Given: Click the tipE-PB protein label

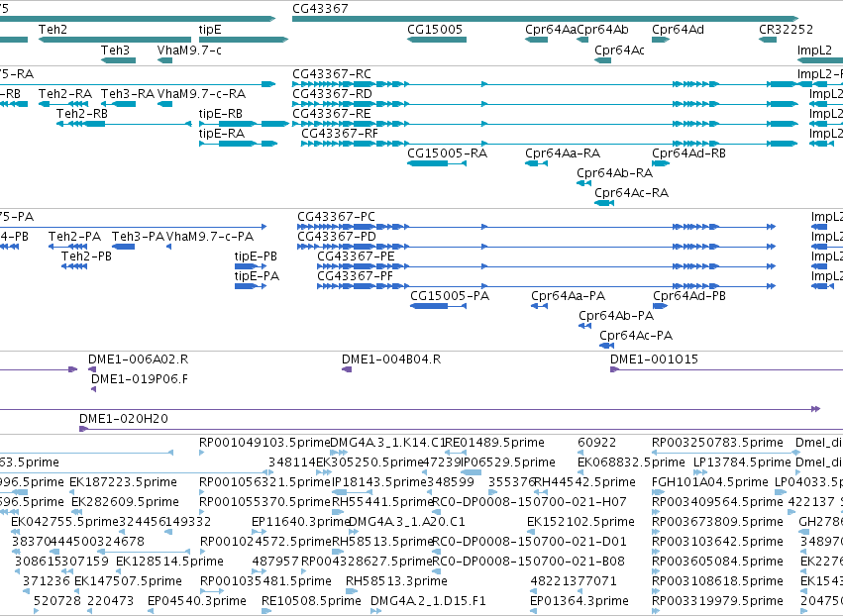Looking at the screenshot, I should (x=256, y=257).
